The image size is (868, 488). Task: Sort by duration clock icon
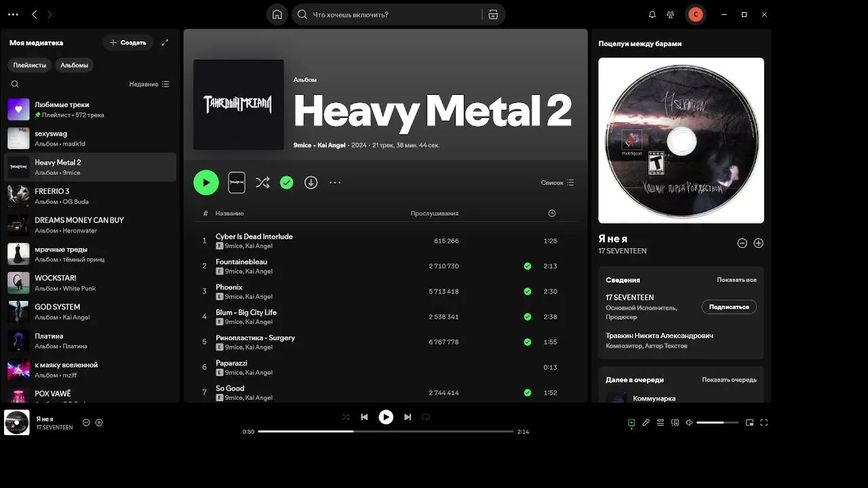point(551,213)
